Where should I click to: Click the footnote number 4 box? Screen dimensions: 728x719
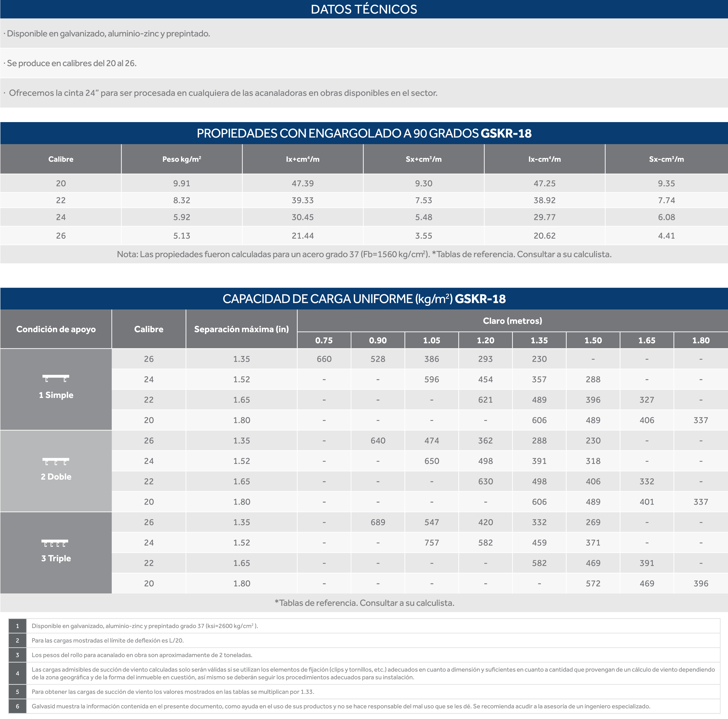(x=17, y=673)
